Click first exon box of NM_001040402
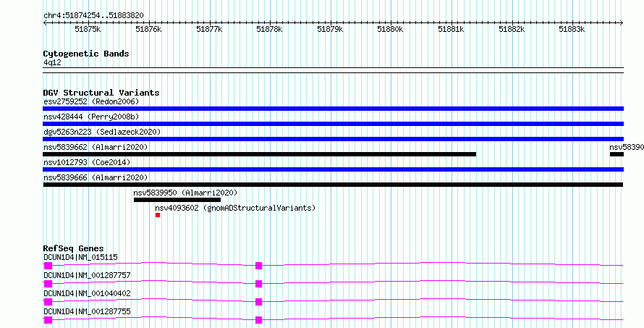Image resolution: width=644 pixels, height=328 pixels. 48,302
